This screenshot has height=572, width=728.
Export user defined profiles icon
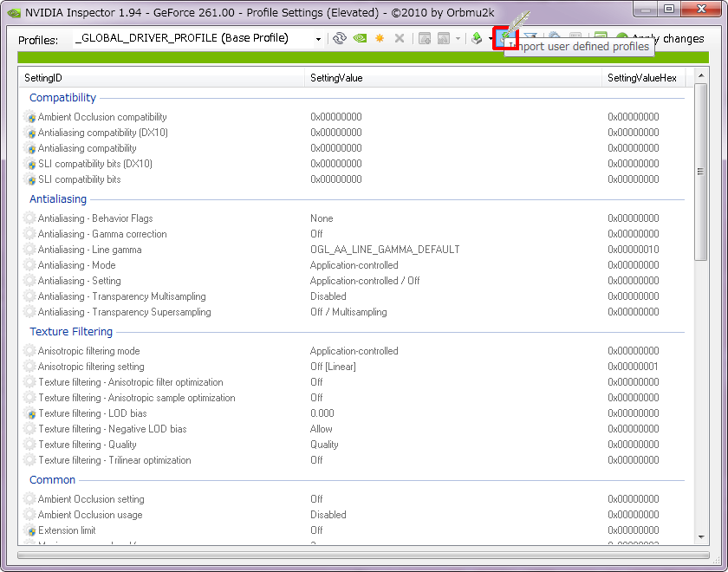[477, 38]
